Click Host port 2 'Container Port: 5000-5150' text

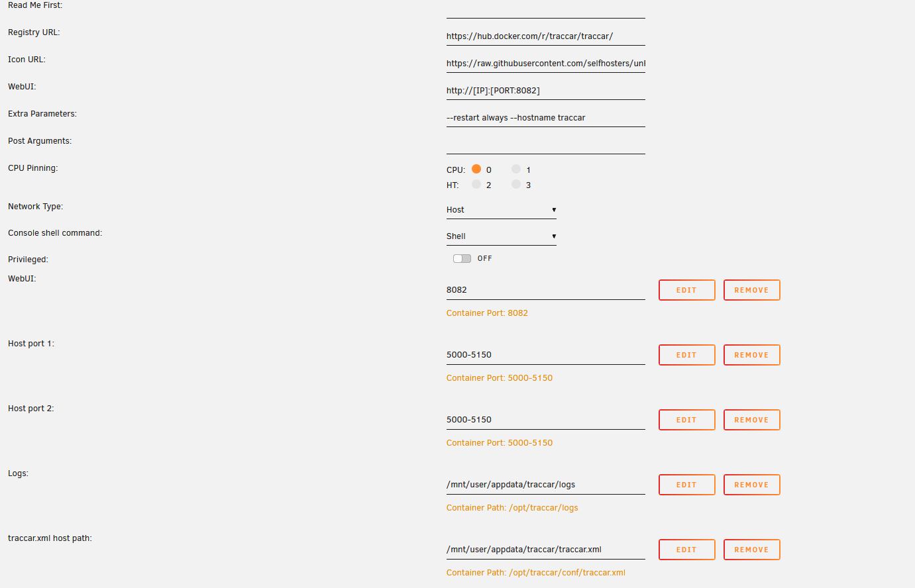pos(500,443)
